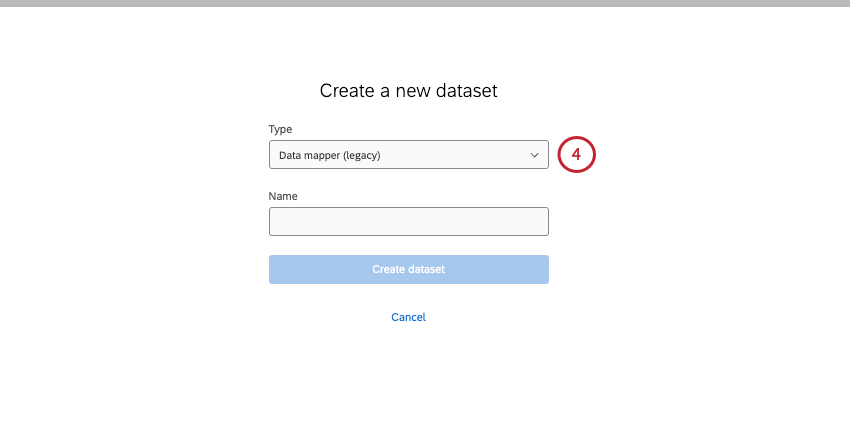Click the down arrow icon beside Data mapper
This screenshot has height=425, width=850.
point(534,155)
